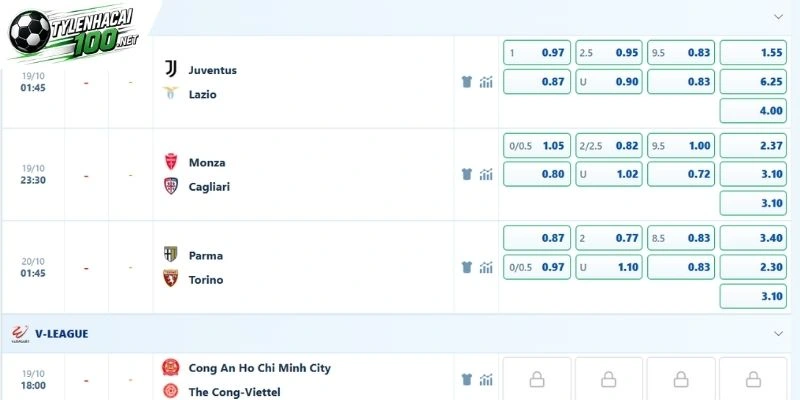
Task: Click the V-LEAGUE league header
Action: 61,334
